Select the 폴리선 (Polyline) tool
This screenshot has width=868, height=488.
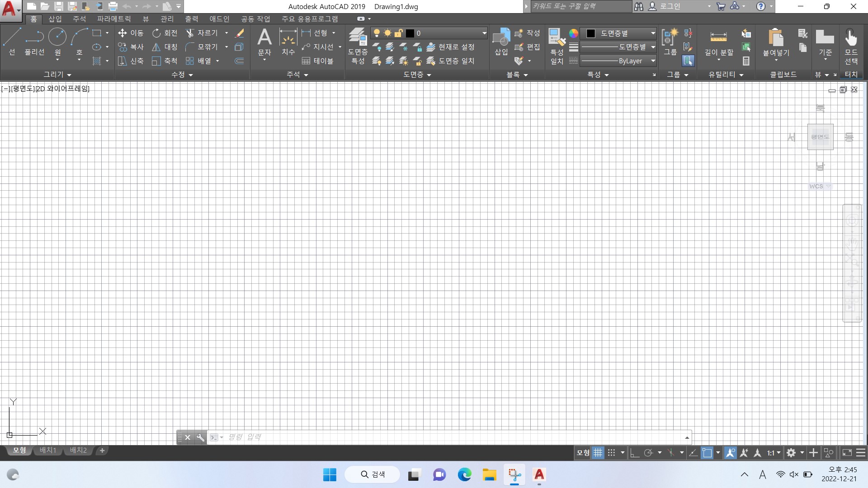click(34, 42)
